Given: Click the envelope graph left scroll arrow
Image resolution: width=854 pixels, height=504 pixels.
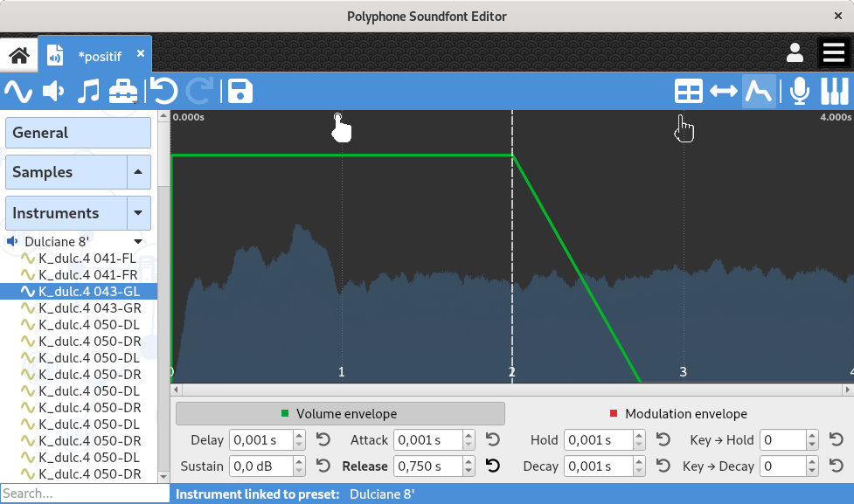Looking at the screenshot, I should (x=176, y=390).
